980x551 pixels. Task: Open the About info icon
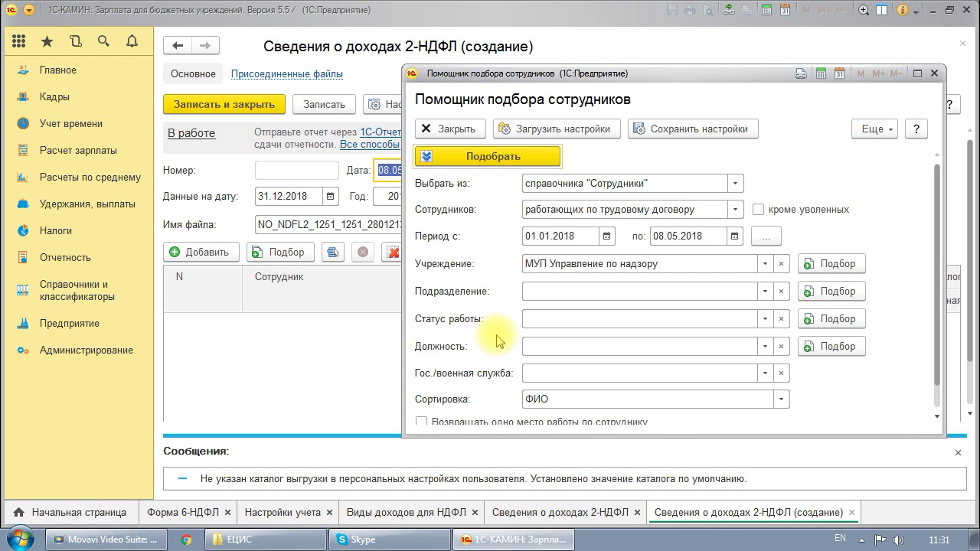pos(902,10)
